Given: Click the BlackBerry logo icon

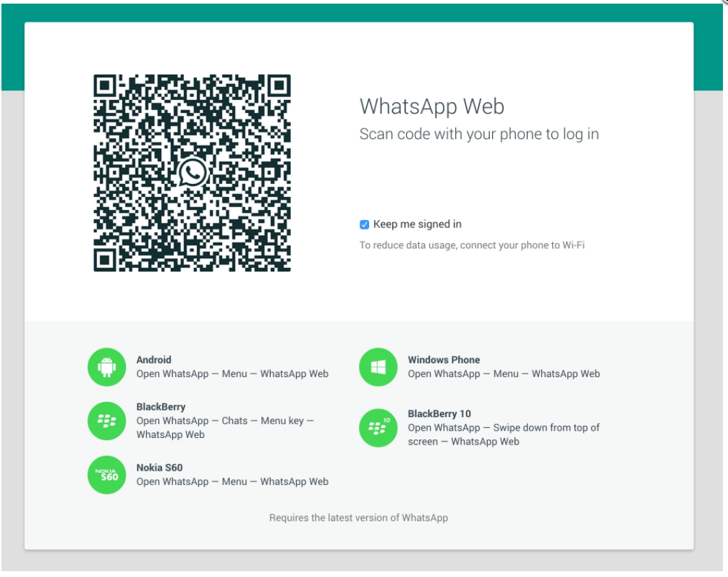Looking at the screenshot, I should (107, 421).
